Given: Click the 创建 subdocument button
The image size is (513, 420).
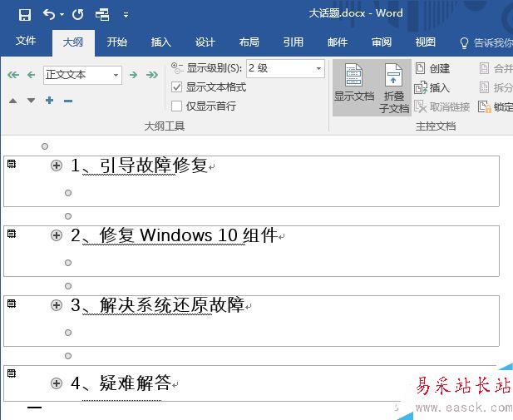Looking at the screenshot, I should coord(432,68).
